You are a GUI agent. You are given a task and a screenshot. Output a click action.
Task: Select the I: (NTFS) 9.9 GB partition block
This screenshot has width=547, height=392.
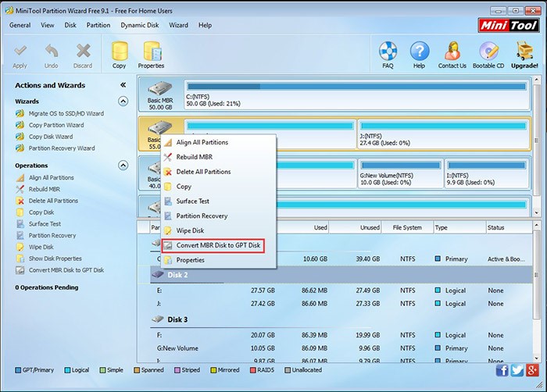(x=487, y=173)
